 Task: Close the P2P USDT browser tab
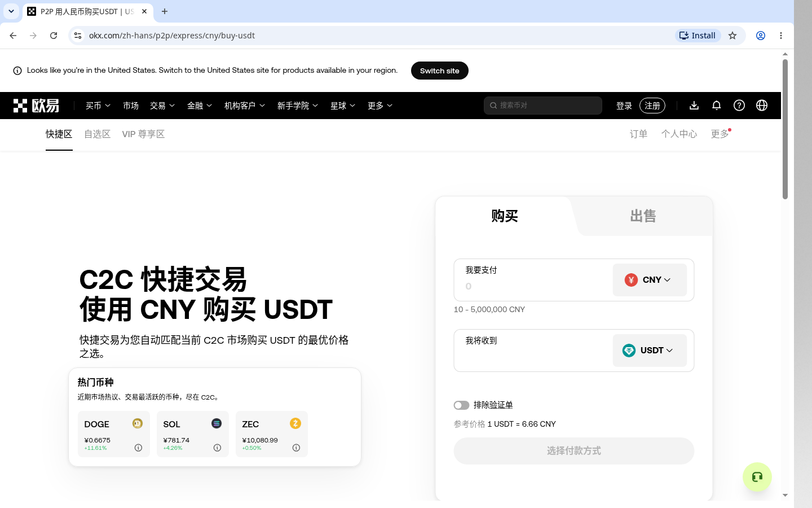click(144, 11)
